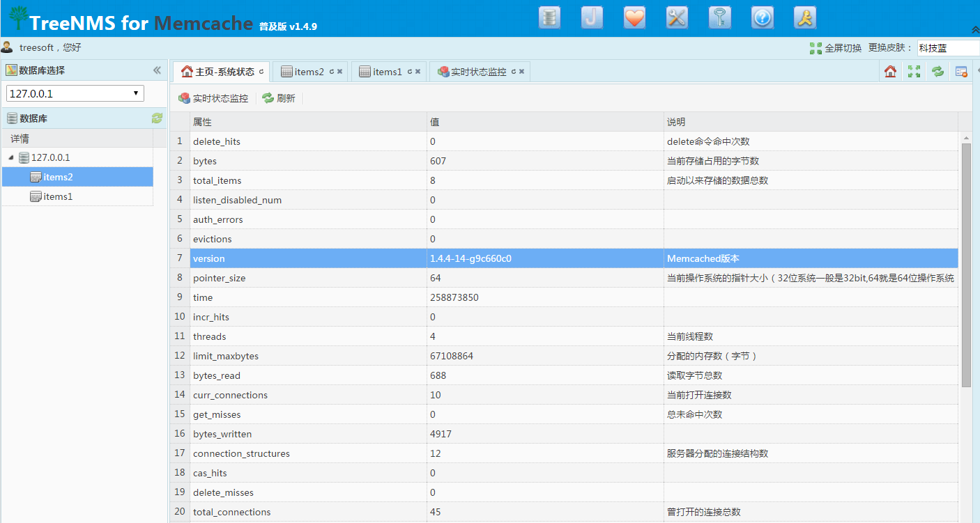Open the question mark help icon
The height and width of the screenshot is (523, 980).
(763, 17)
